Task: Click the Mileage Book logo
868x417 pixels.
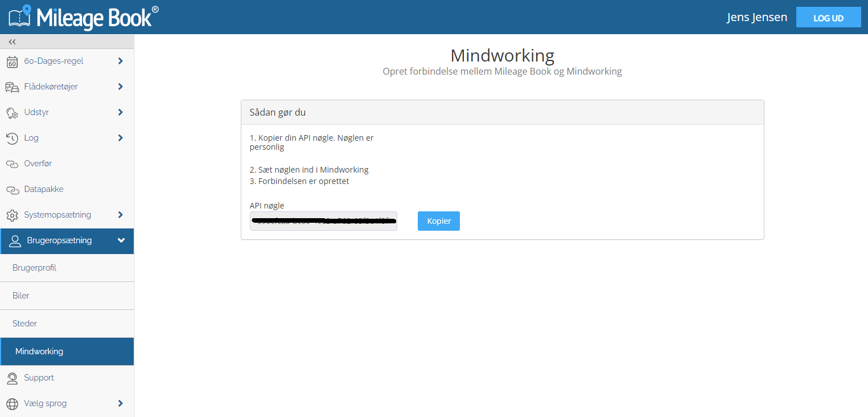Action: click(84, 17)
